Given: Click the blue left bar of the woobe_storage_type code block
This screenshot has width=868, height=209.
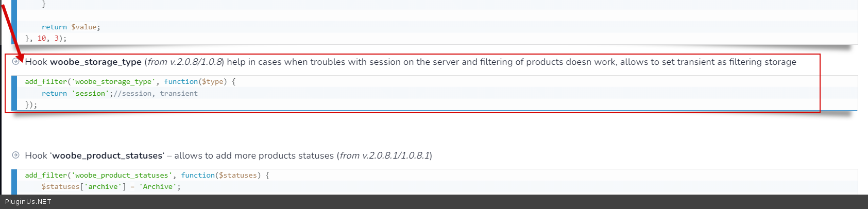Looking at the screenshot, I should (x=14, y=93).
